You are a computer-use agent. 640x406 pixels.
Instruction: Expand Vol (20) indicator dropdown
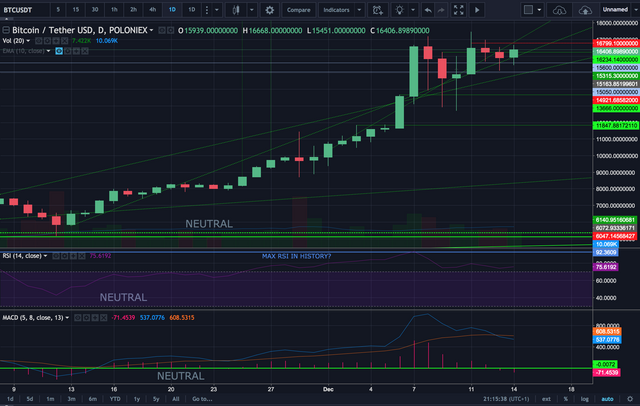click(28, 41)
